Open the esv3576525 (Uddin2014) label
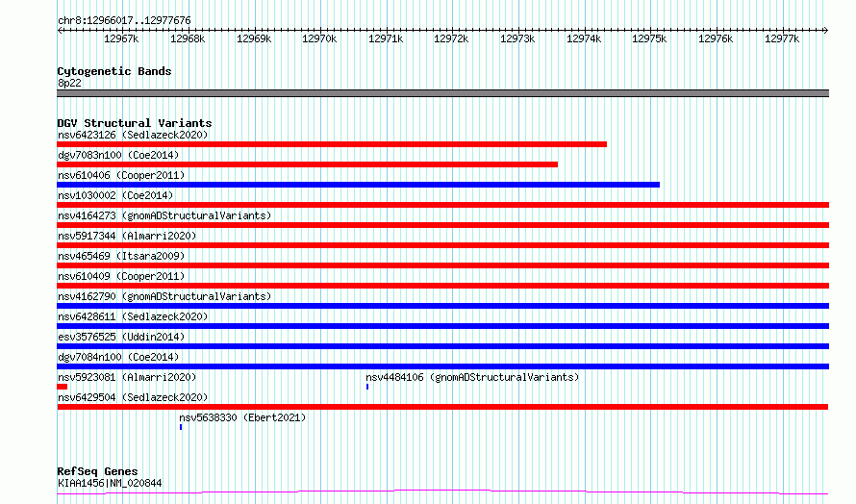This screenshot has height=504, width=856. 121,337
